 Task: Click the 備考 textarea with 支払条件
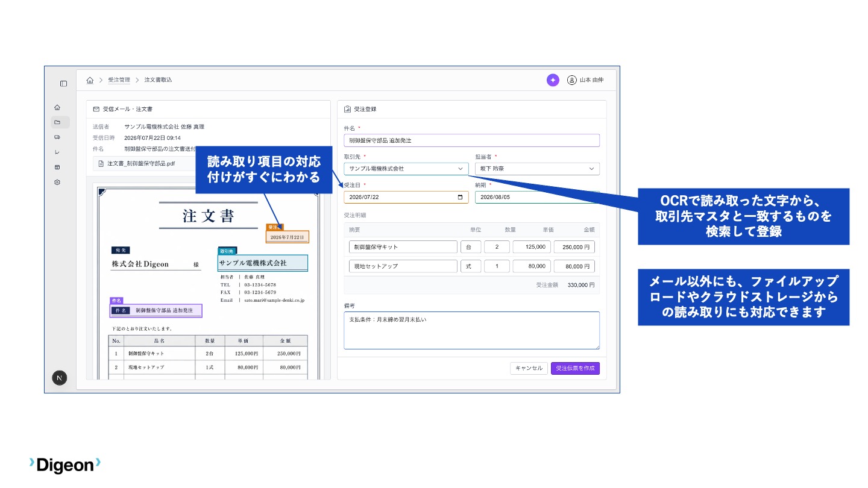point(471,330)
